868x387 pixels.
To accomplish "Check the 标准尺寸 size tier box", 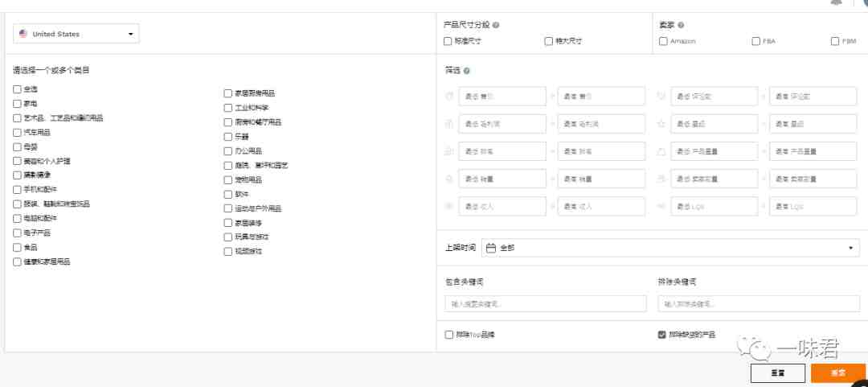I will point(448,41).
